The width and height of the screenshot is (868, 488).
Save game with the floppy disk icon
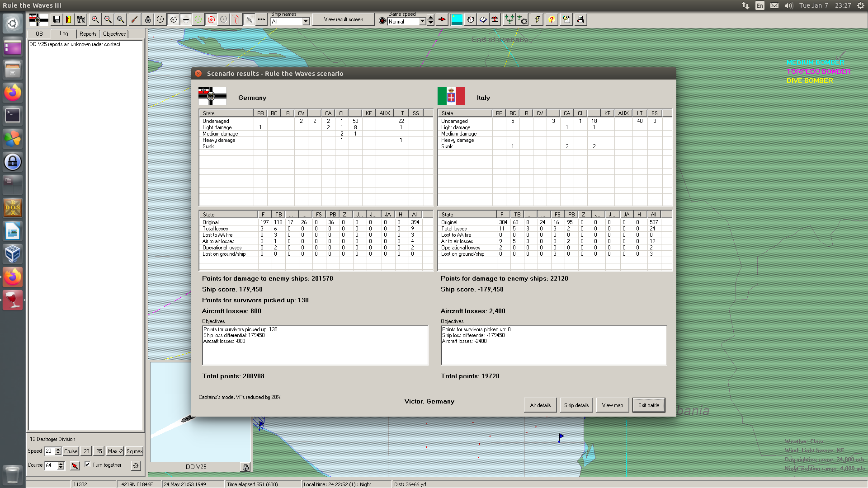point(57,19)
